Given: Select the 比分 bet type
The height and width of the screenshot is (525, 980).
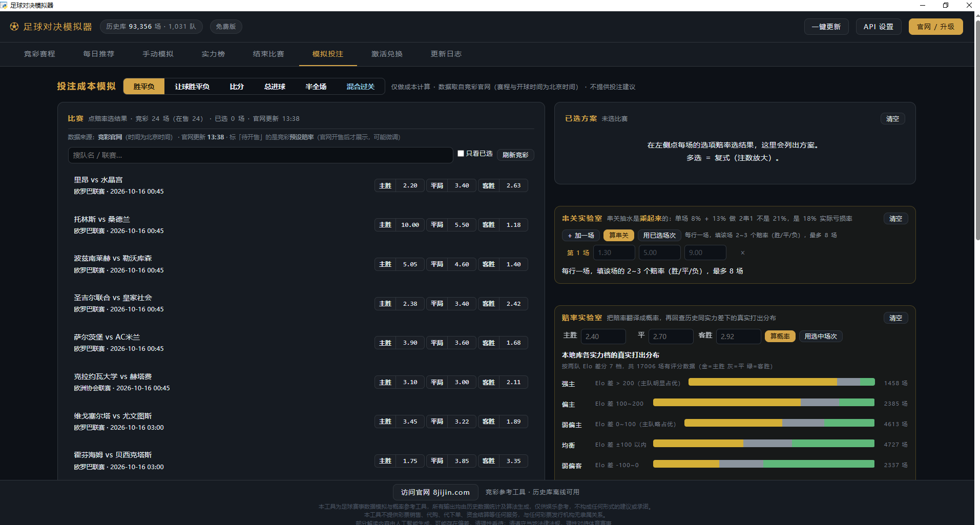Looking at the screenshot, I should pos(237,87).
